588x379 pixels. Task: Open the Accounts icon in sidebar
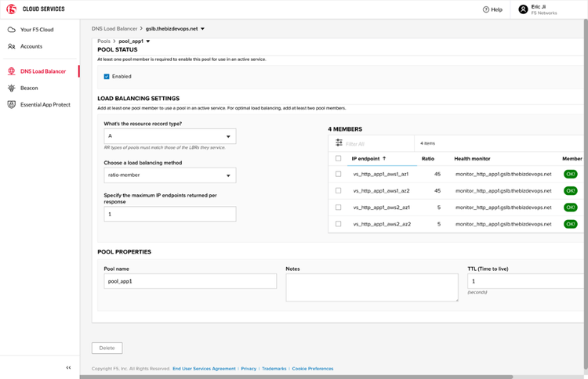(12, 46)
